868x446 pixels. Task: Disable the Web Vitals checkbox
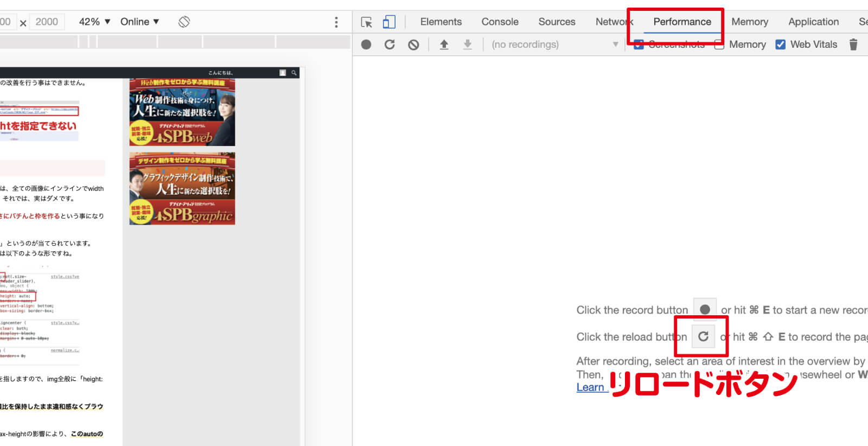pos(780,44)
